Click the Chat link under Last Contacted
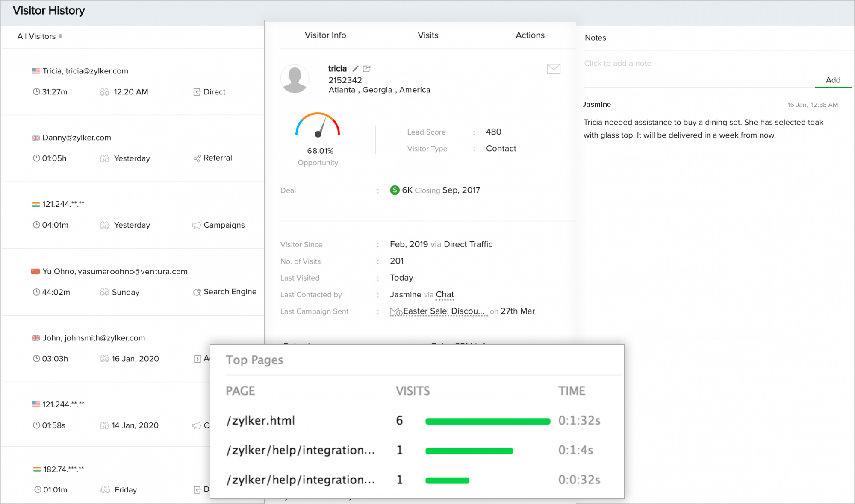The width and height of the screenshot is (855, 504). 445,294
